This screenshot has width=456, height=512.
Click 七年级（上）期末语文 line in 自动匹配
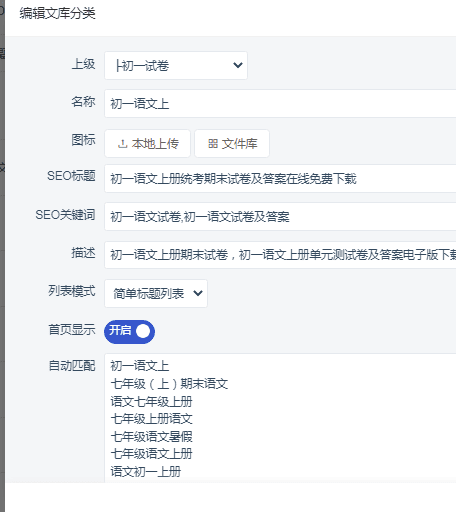(x=169, y=384)
